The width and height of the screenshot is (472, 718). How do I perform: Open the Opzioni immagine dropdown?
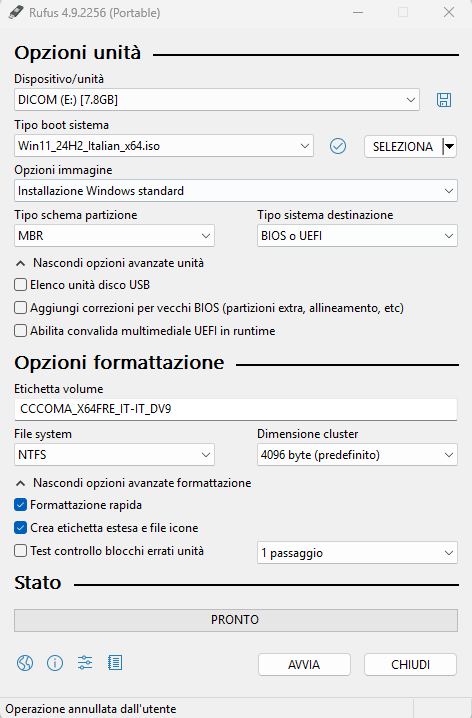[x=236, y=190]
